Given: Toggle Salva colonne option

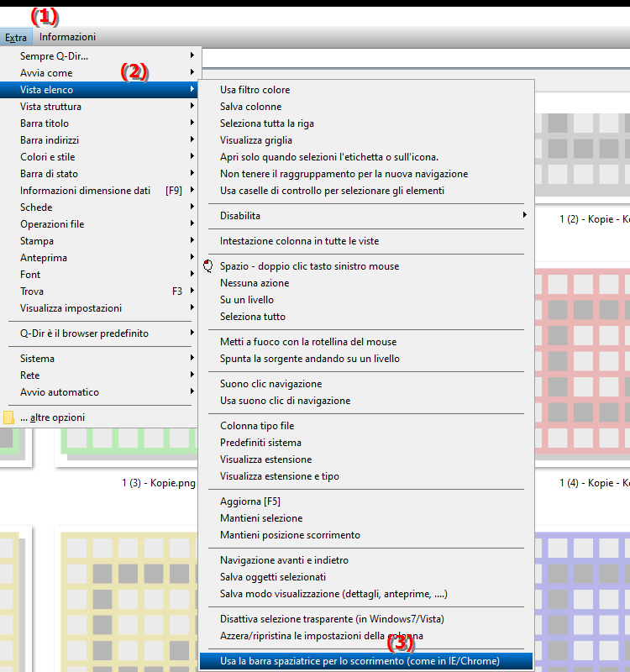Looking at the screenshot, I should pyautogui.click(x=366, y=107).
